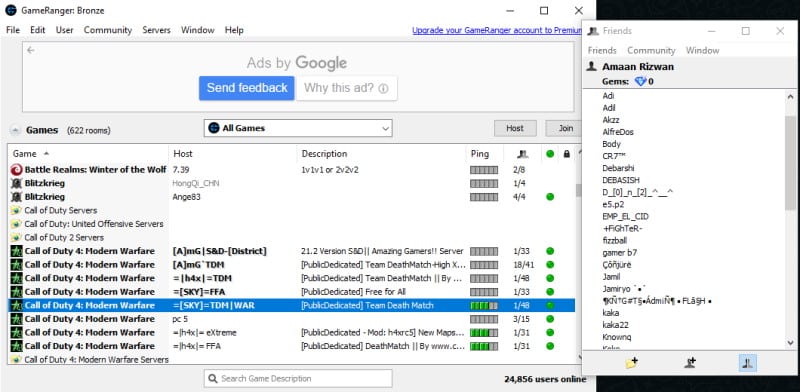
Task: Click the Search Game Description field
Action: [298, 379]
